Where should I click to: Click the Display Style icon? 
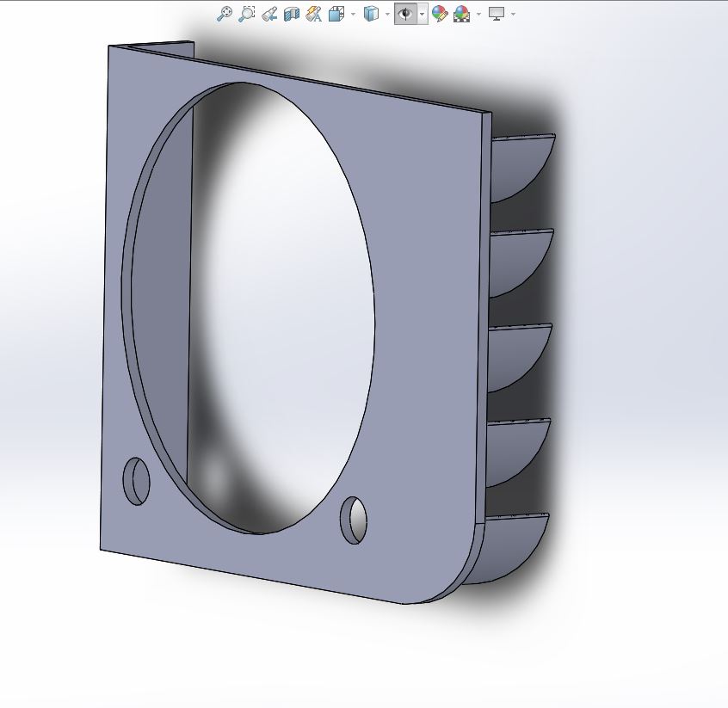[371, 14]
